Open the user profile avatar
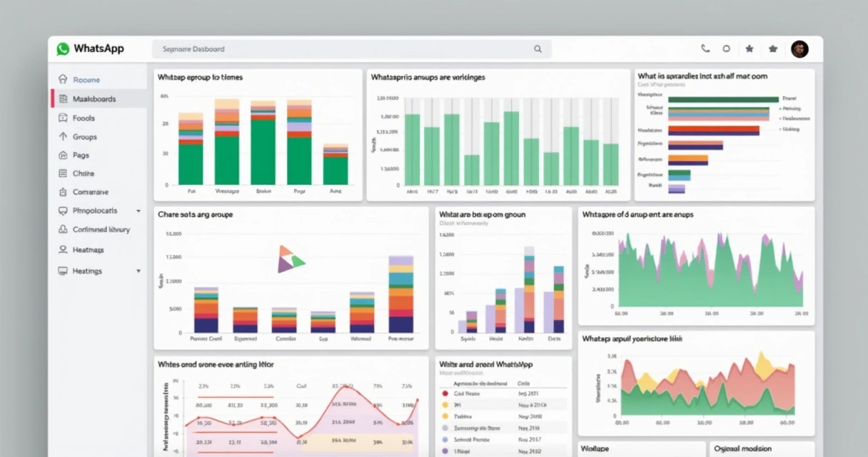The height and width of the screenshot is (457, 868). tap(799, 49)
